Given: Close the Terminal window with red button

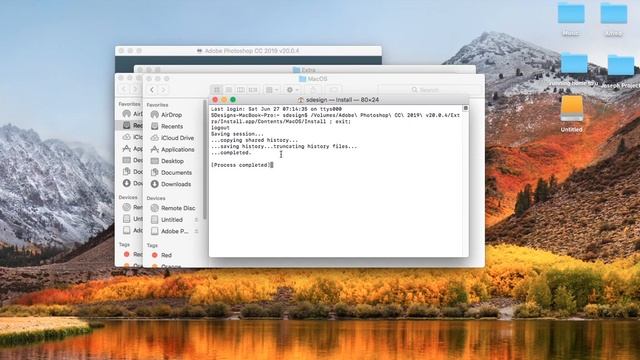Looking at the screenshot, I should [x=215, y=100].
